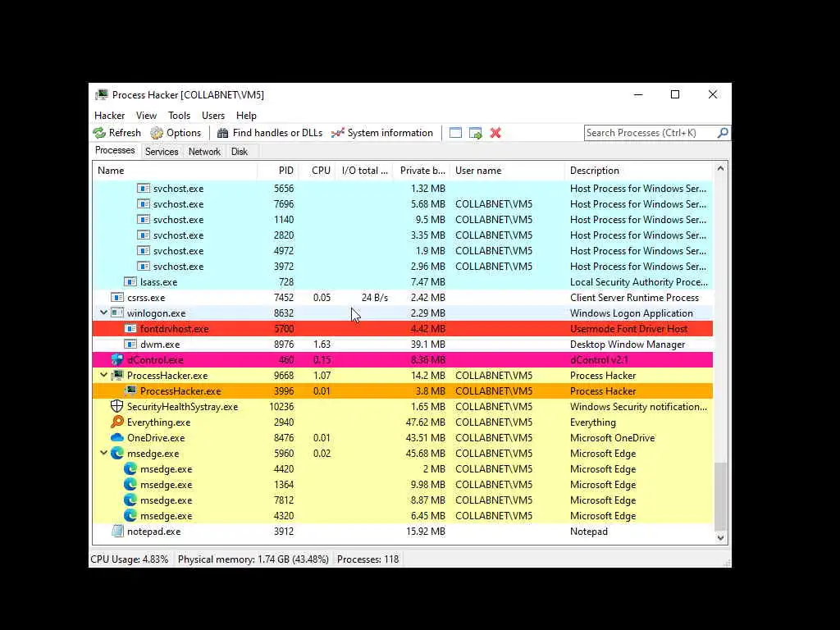Screen dimensions: 840x630
Task: Click the notepad.exe icon
Action: tap(116, 532)
